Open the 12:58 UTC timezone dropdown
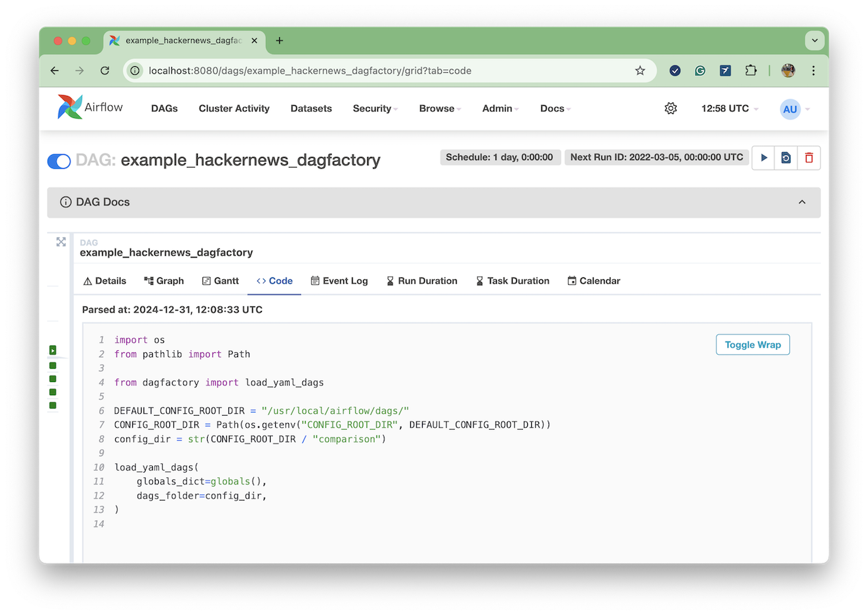Image resolution: width=868 pixels, height=615 pixels. (729, 109)
